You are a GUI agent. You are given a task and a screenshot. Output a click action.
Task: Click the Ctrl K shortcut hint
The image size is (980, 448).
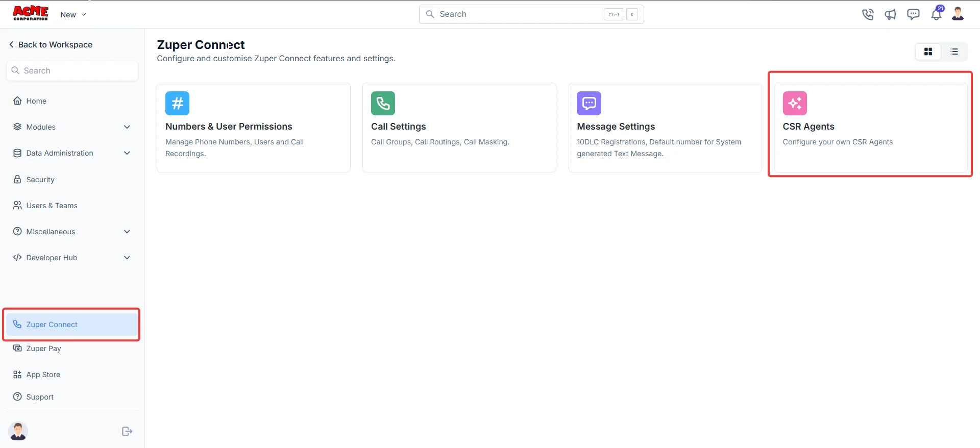pyautogui.click(x=621, y=14)
